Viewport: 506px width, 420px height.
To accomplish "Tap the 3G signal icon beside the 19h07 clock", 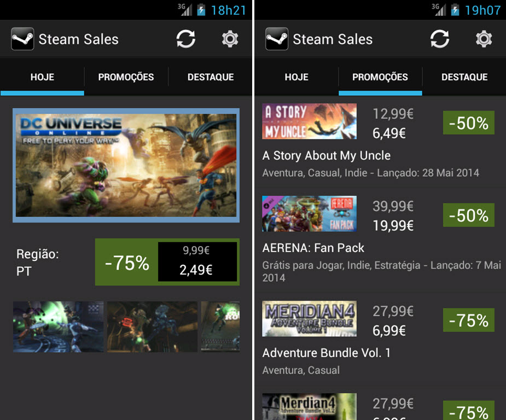I will pos(439,10).
